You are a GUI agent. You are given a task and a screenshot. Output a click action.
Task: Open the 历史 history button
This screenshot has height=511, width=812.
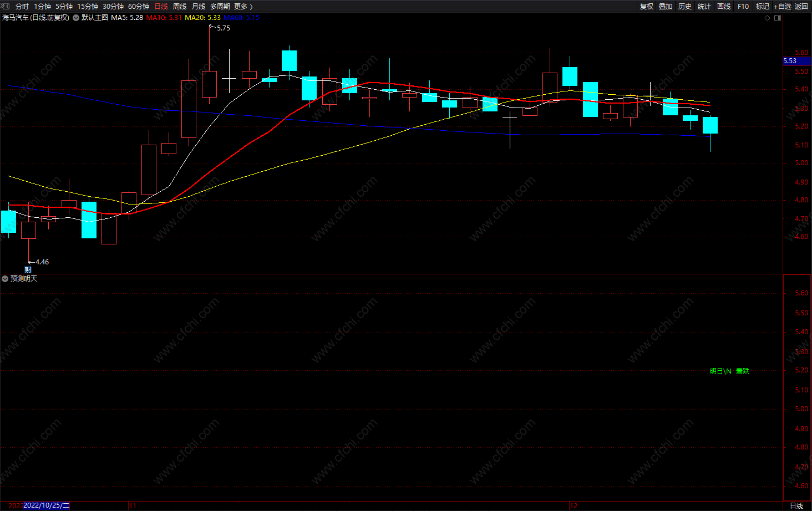685,7
